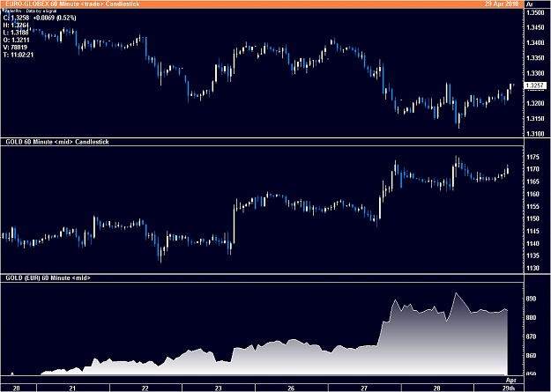Screen dimensions: 551x392
Task: Click the 1130 gold axis label
Action: click(533, 268)
